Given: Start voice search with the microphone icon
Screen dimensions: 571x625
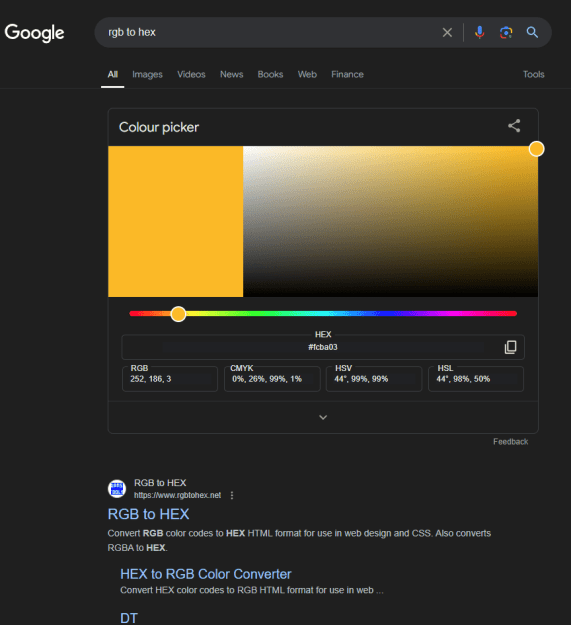Looking at the screenshot, I should click(x=480, y=32).
